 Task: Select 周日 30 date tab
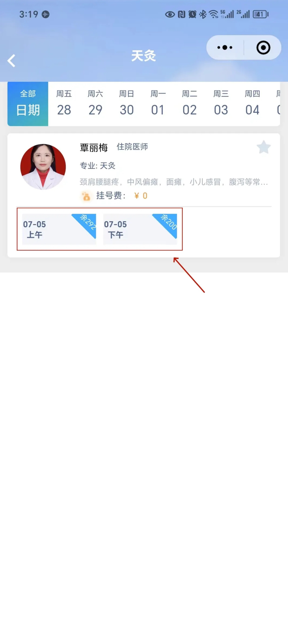click(127, 104)
